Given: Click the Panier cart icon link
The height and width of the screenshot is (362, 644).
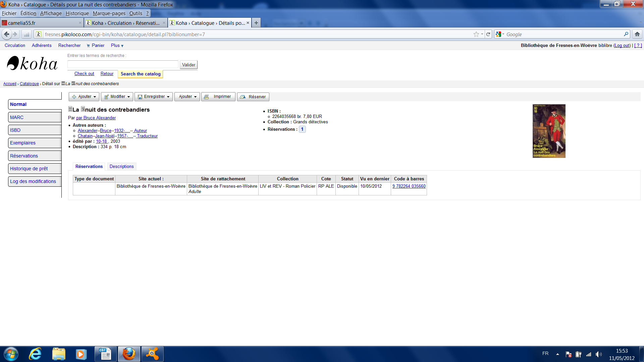Looking at the screenshot, I should (96, 46).
